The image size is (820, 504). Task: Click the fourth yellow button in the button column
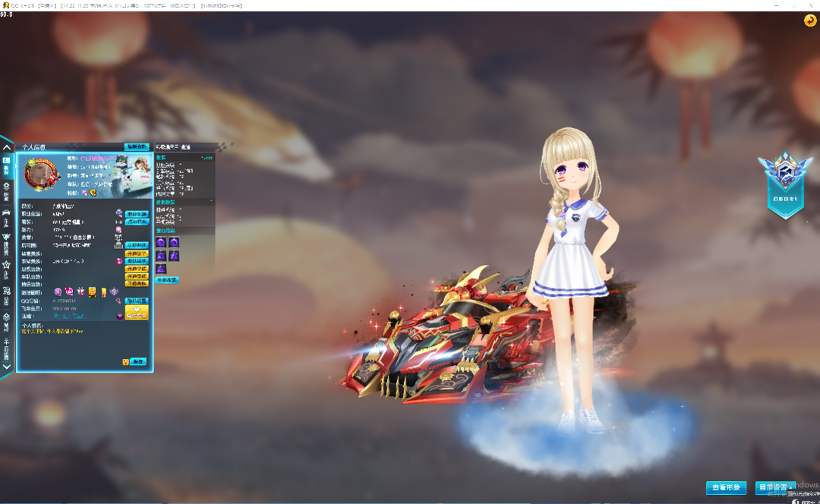137,283
